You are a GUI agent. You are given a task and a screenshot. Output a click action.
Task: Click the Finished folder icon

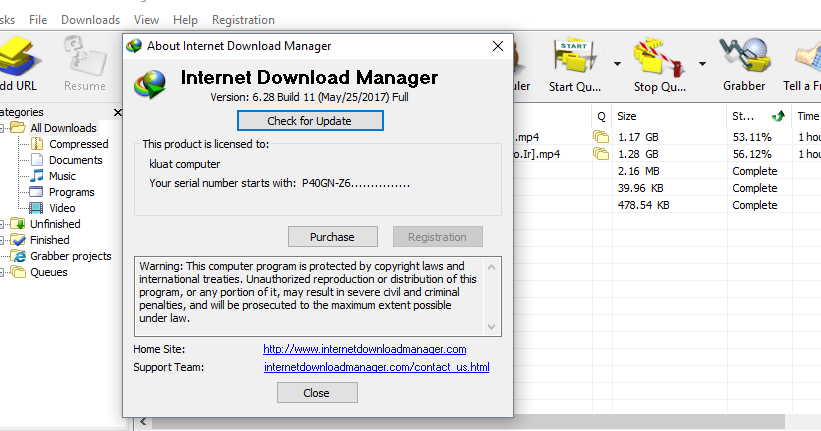pos(18,240)
